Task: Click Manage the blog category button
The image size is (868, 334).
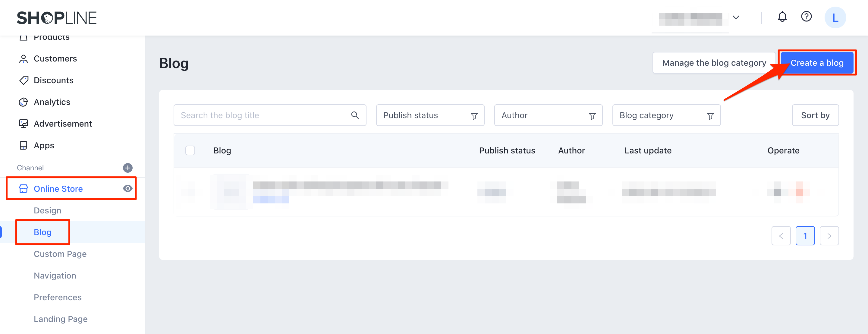Action: click(714, 63)
